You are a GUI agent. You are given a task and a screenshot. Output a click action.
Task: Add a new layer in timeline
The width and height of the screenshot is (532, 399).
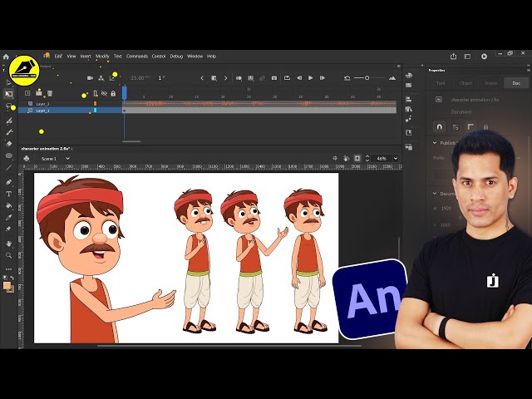tap(27, 93)
